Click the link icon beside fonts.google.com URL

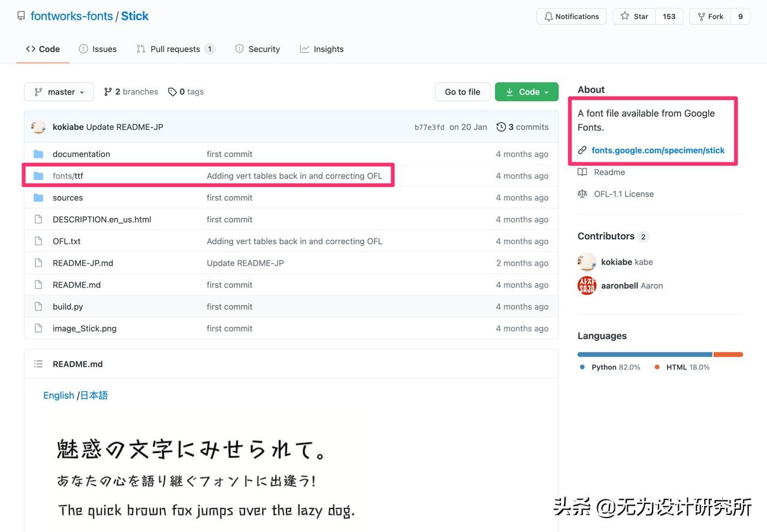point(582,150)
